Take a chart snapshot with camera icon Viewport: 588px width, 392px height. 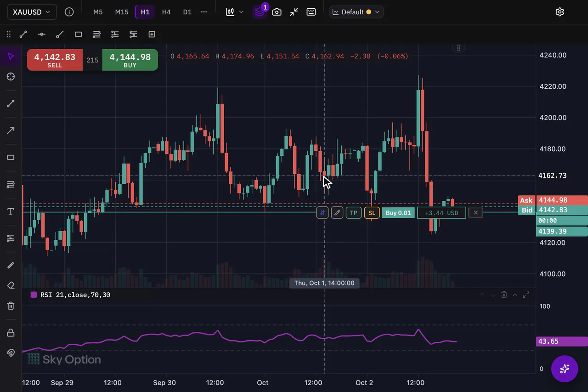(x=277, y=12)
